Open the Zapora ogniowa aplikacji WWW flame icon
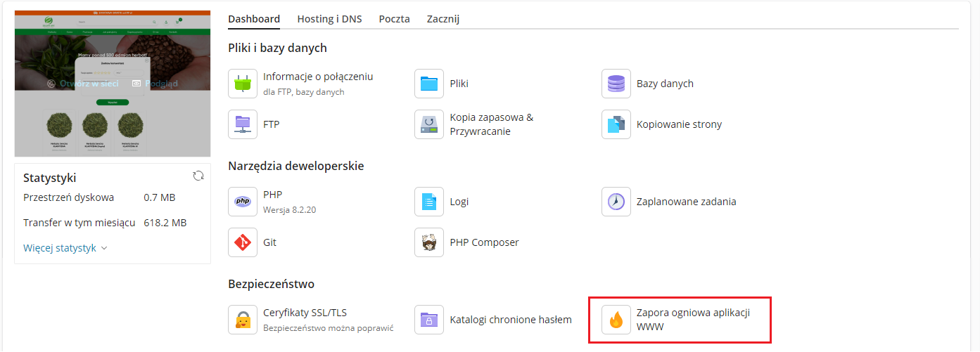980x352 pixels. [x=616, y=320]
